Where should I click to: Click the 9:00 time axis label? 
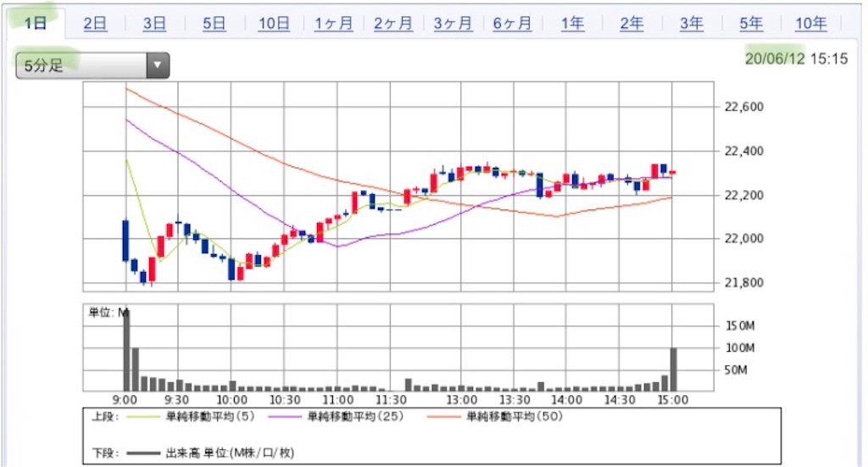[x=125, y=399]
